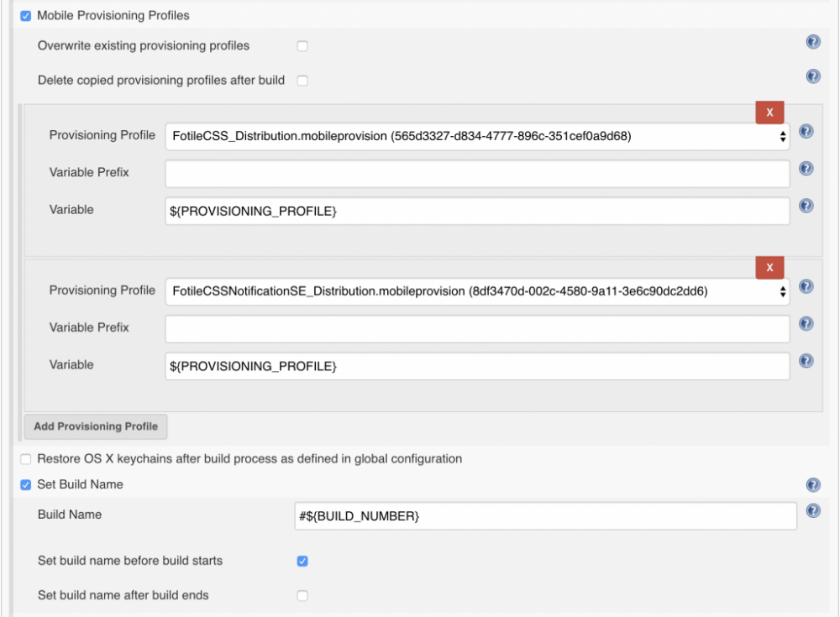The height and width of the screenshot is (617, 840).
Task: Click the Build Name input field
Action: [544, 516]
